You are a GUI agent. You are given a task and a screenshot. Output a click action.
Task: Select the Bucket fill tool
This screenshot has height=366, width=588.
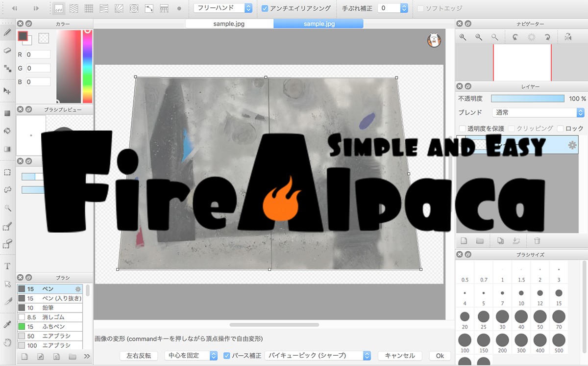click(7, 131)
